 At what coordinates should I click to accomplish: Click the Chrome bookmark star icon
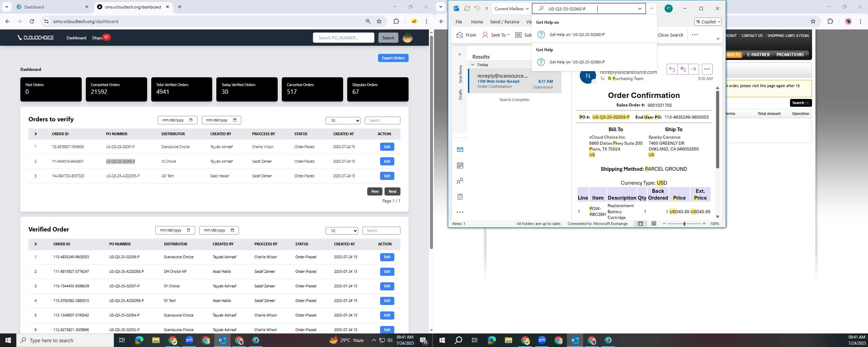click(379, 21)
